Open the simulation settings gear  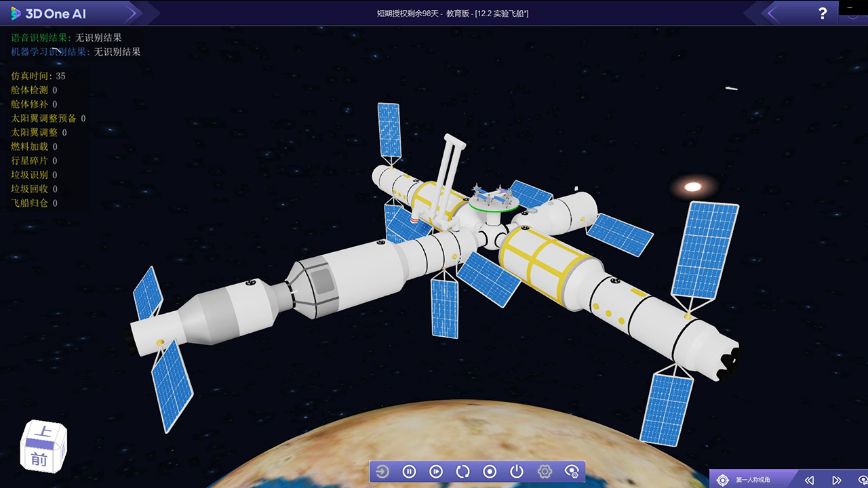coord(544,472)
